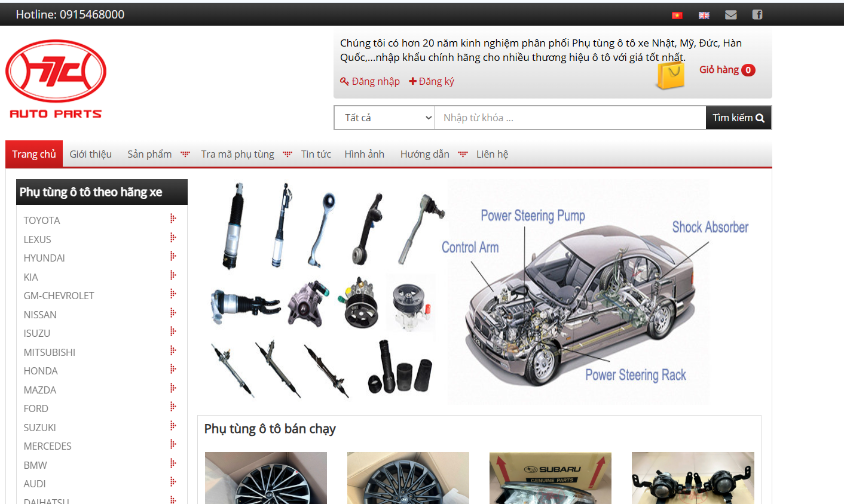
Task: Open the Tin tức menu item
Action: click(x=316, y=154)
